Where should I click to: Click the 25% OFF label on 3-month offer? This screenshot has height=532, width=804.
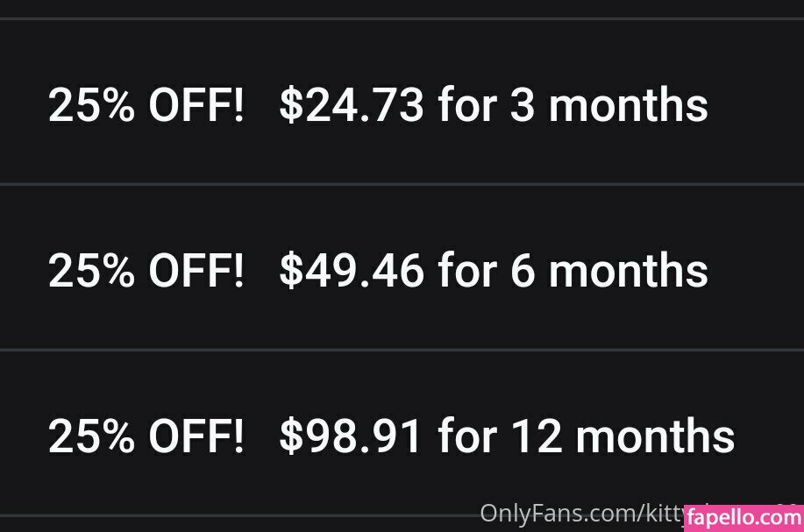146,106
